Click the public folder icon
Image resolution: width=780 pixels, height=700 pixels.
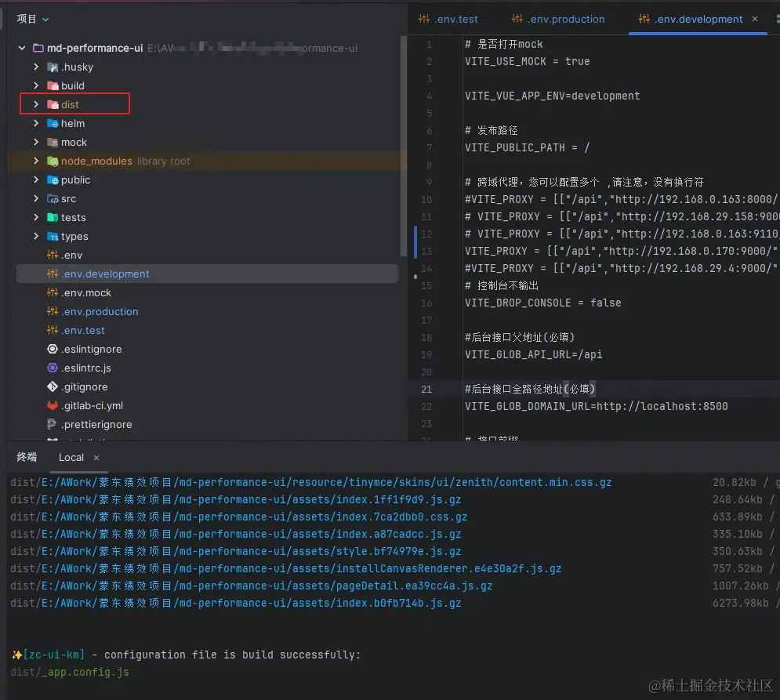(53, 180)
